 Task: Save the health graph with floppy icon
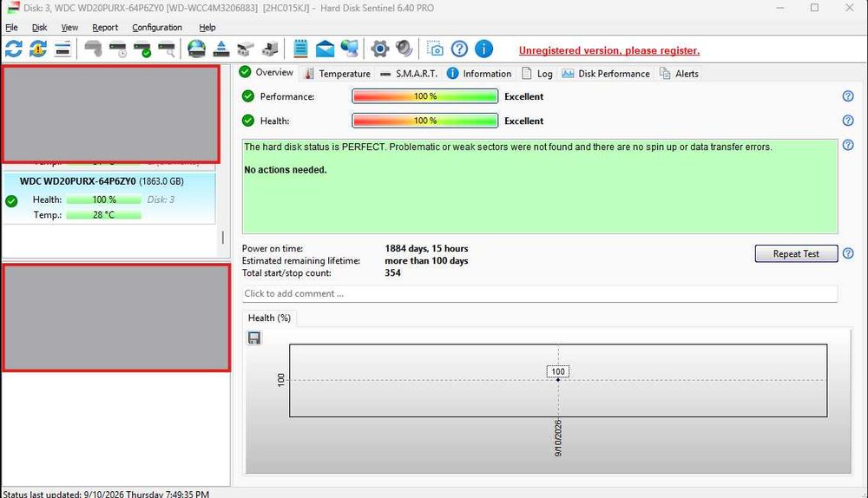coord(254,337)
